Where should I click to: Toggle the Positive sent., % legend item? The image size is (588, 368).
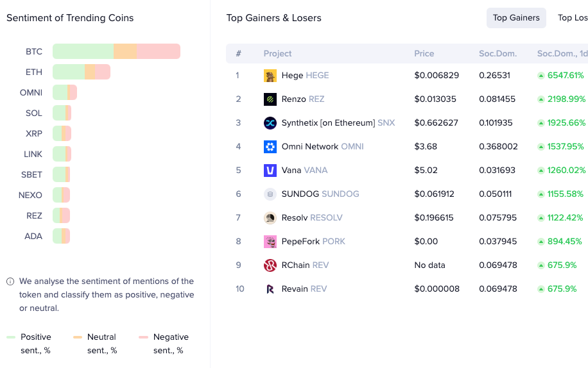click(x=30, y=344)
